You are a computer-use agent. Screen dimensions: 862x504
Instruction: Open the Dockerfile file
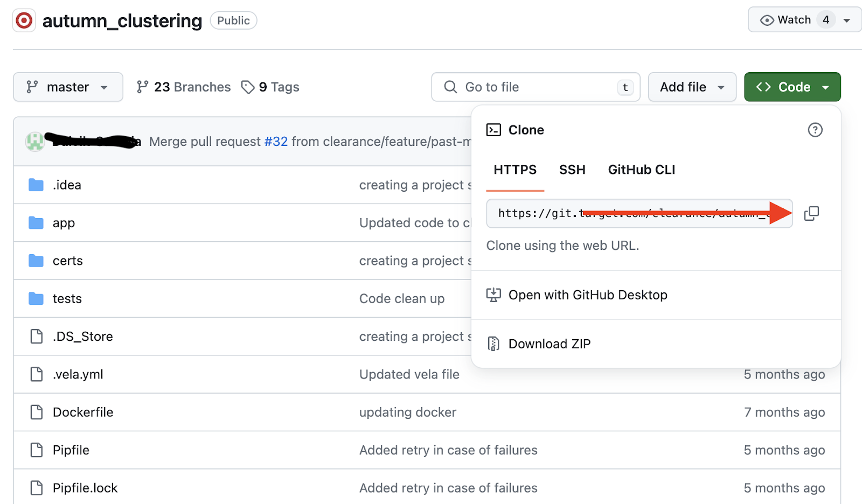click(83, 412)
